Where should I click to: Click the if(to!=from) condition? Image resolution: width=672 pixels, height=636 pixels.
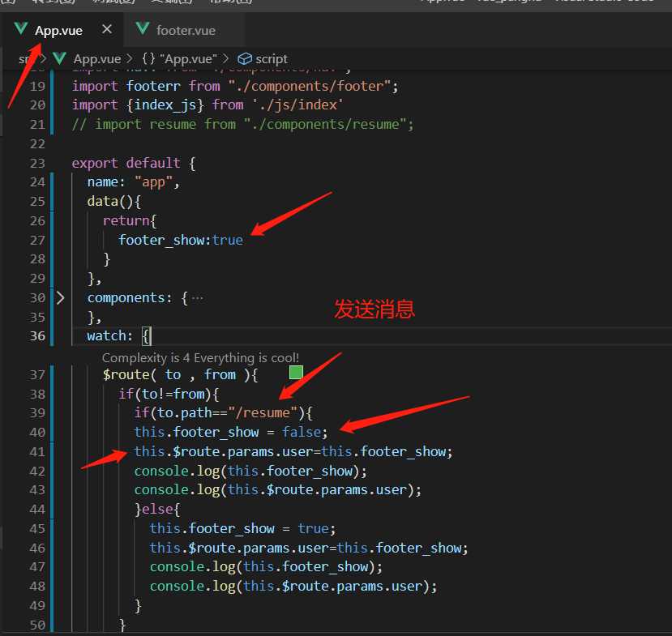(169, 394)
